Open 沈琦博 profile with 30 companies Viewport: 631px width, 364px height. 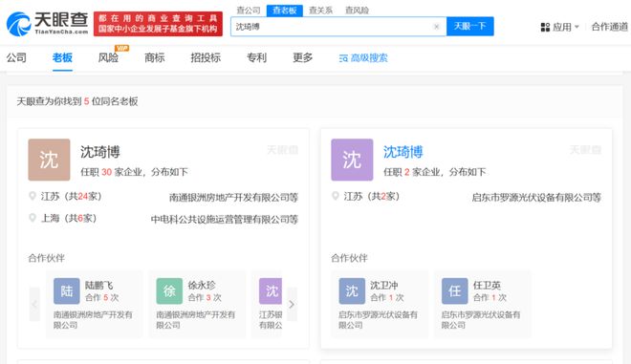click(100, 152)
